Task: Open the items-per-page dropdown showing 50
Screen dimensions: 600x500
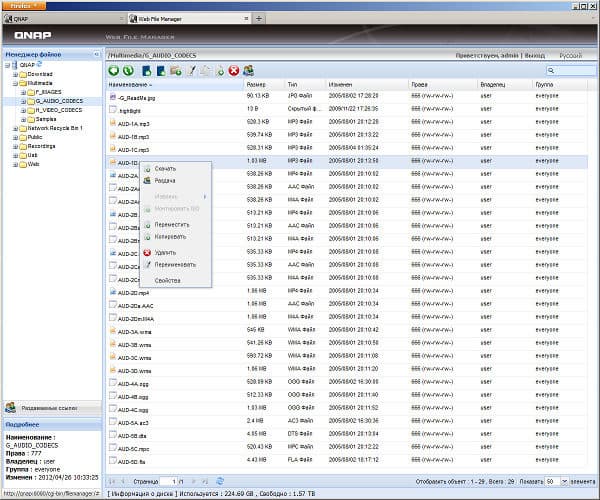Action: click(x=564, y=481)
